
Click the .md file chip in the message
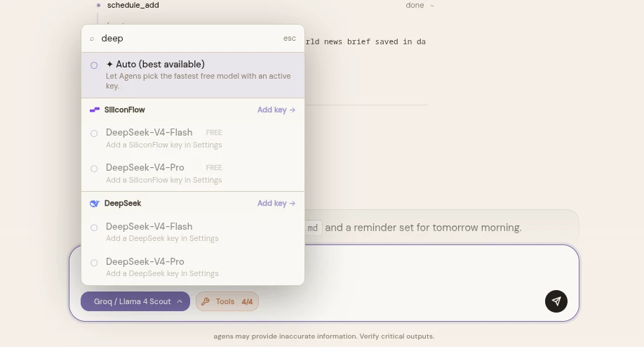313,228
